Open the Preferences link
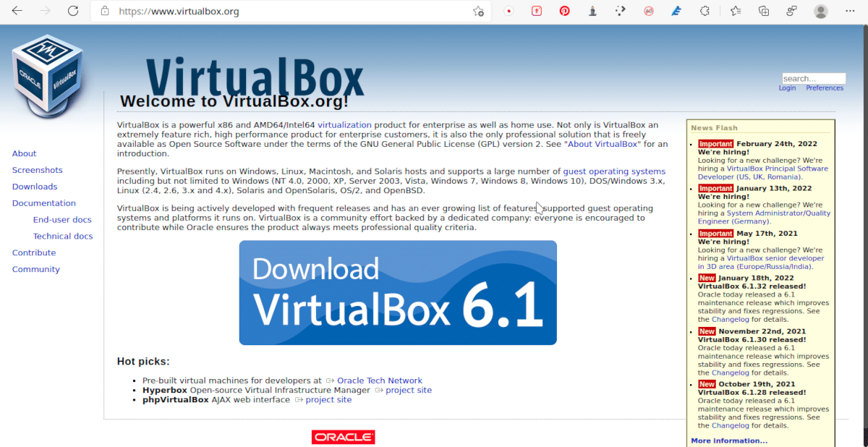The width and height of the screenshot is (868, 447). [825, 88]
